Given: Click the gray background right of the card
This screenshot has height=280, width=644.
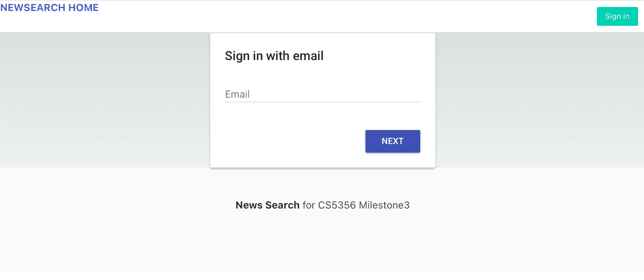Looking at the screenshot, I should [539, 99].
